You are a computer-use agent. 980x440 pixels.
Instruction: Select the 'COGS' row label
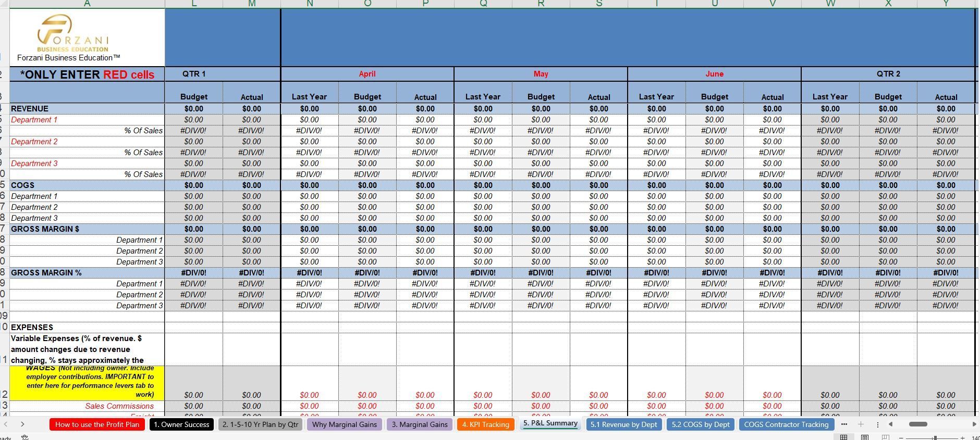tap(87, 185)
